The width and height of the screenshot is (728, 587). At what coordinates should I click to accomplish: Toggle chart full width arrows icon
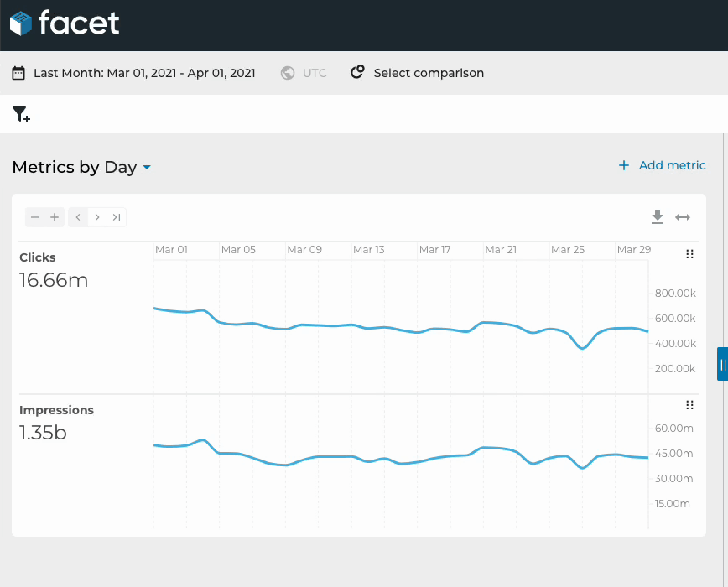pyautogui.click(x=683, y=217)
